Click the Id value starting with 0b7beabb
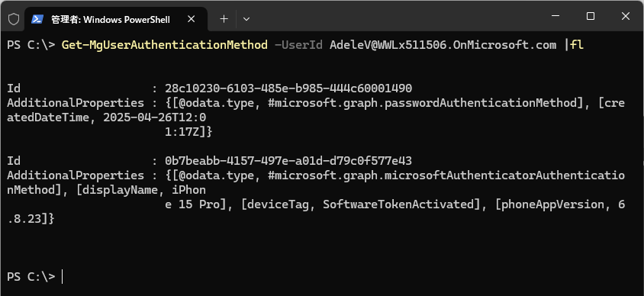The image size is (644, 296). click(x=288, y=160)
